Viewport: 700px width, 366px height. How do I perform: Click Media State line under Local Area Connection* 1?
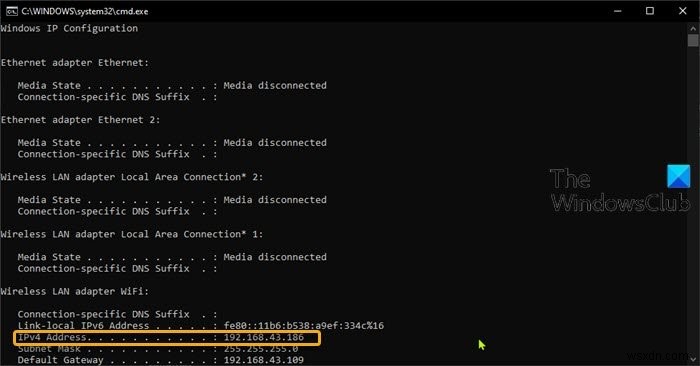coord(172,257)
